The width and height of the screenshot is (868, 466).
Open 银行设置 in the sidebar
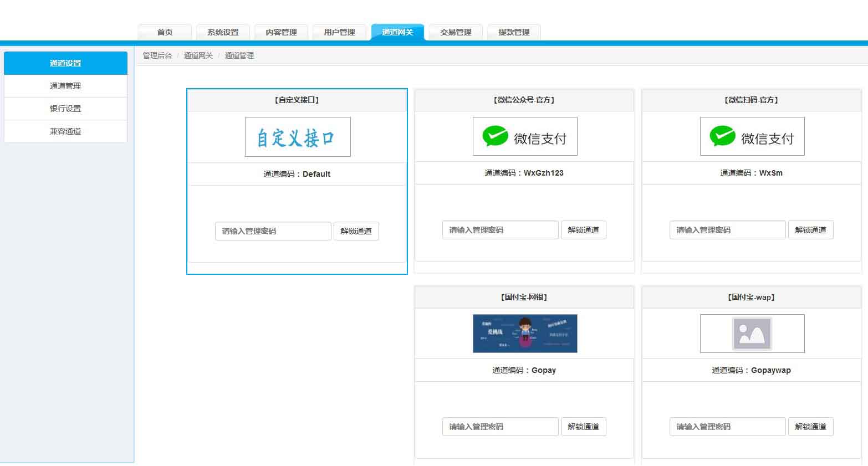pyautogui.click(x=65, y=109)
